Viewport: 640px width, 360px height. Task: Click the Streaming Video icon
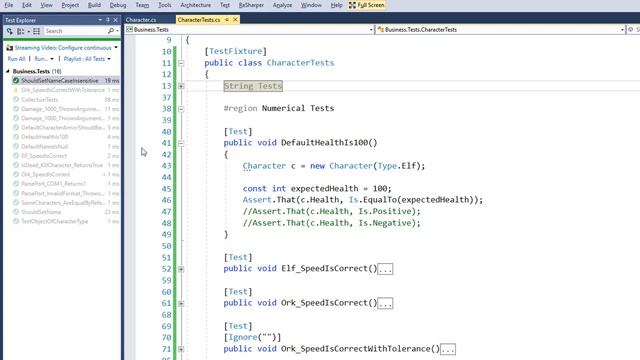click(x=9, y=48)
